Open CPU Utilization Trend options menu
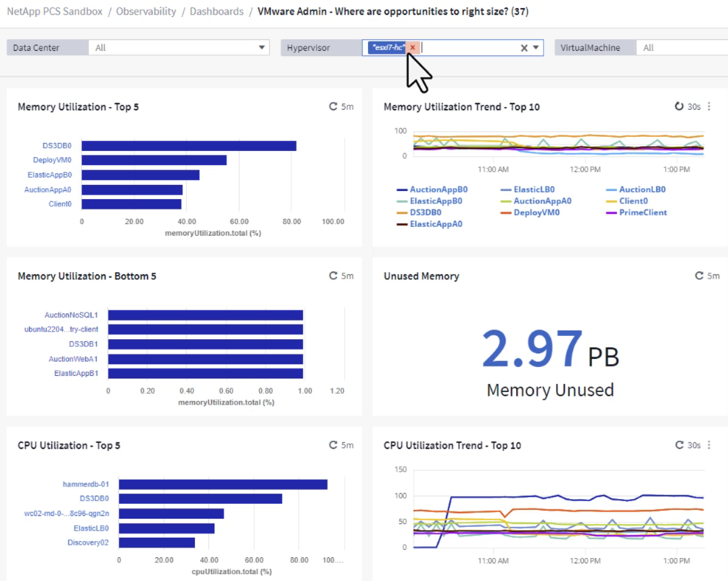 pos(709,445)
